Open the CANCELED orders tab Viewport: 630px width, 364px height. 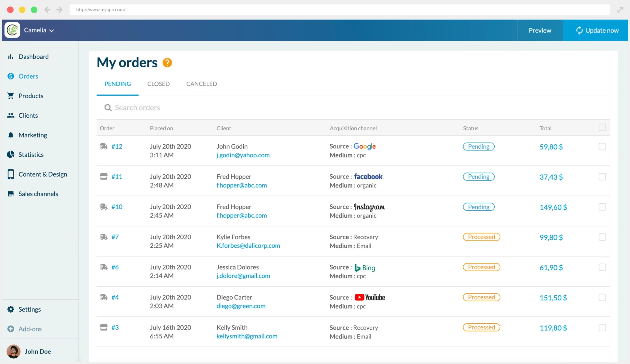201,84
